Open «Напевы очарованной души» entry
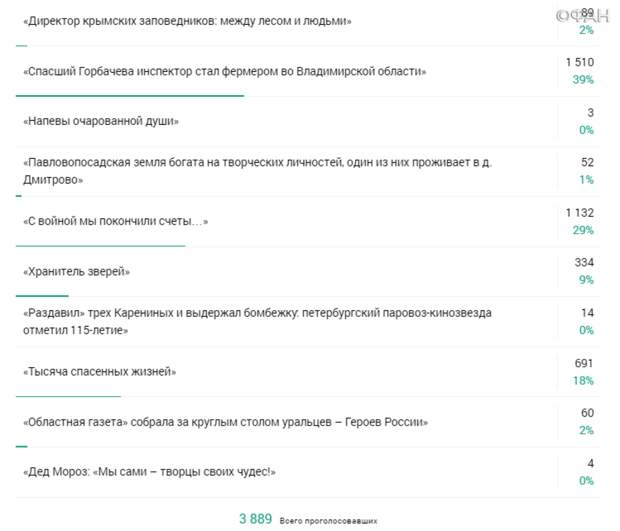This screenshot has width=620, height=531. pos(100,122)
